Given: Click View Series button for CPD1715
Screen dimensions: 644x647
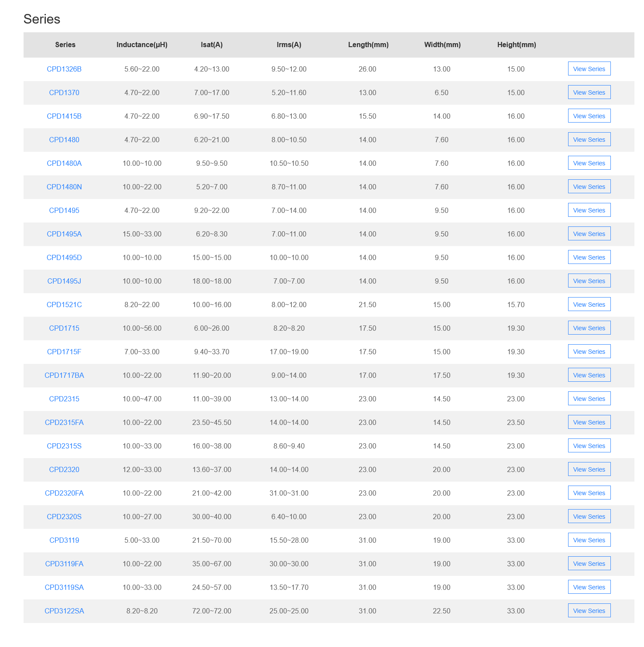Looking at the screenshot, I should click(589, 328).
